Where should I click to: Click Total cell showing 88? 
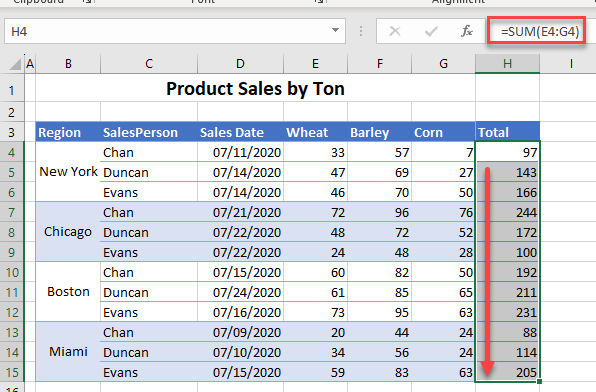pos(507,332)
